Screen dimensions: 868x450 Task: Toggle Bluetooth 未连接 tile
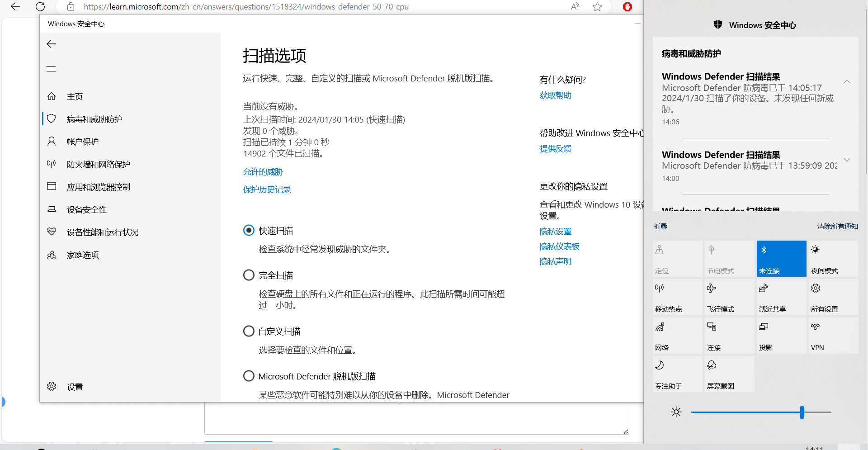[x=781, y=259]
